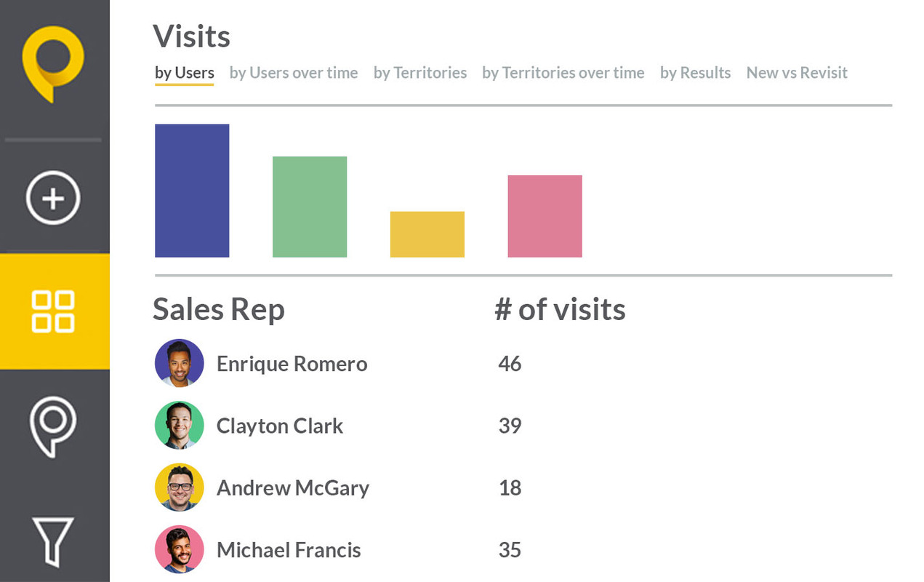Click the yellow location pin logo
The image size is (924, 582).
pos(55,64)
